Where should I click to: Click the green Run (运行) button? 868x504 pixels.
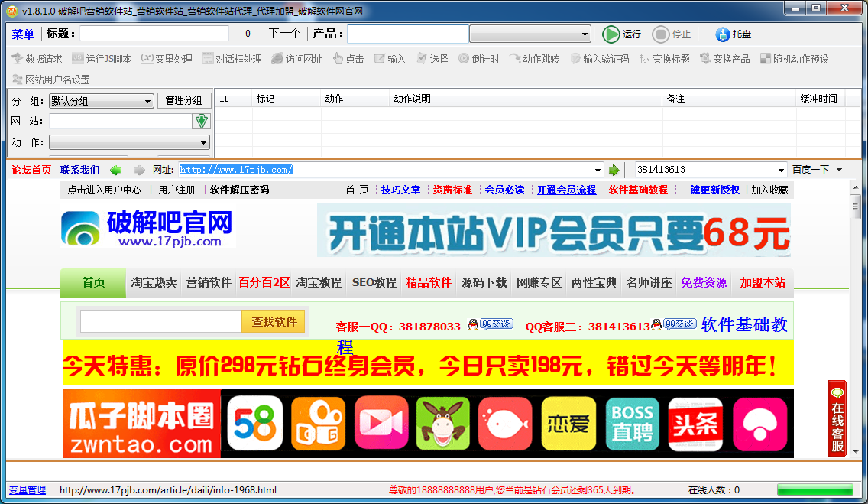(x=622, y=34)
